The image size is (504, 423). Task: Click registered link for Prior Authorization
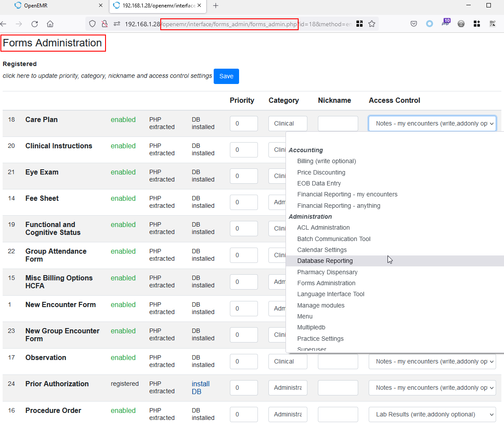125,384
